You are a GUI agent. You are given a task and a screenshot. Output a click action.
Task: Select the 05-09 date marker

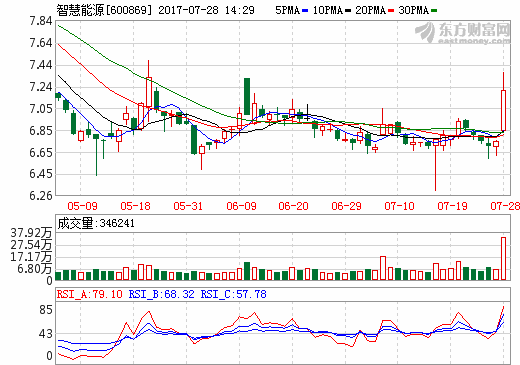[82, 206]
